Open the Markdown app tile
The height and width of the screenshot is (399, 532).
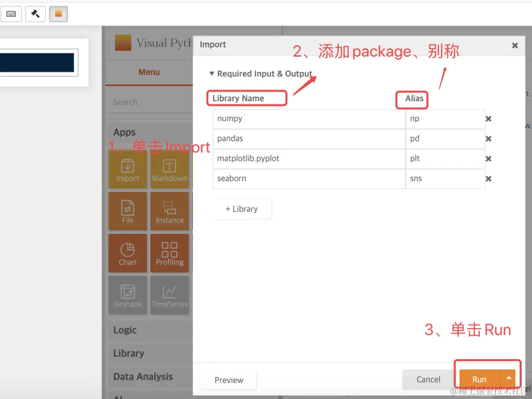click(x=169, y=169)
